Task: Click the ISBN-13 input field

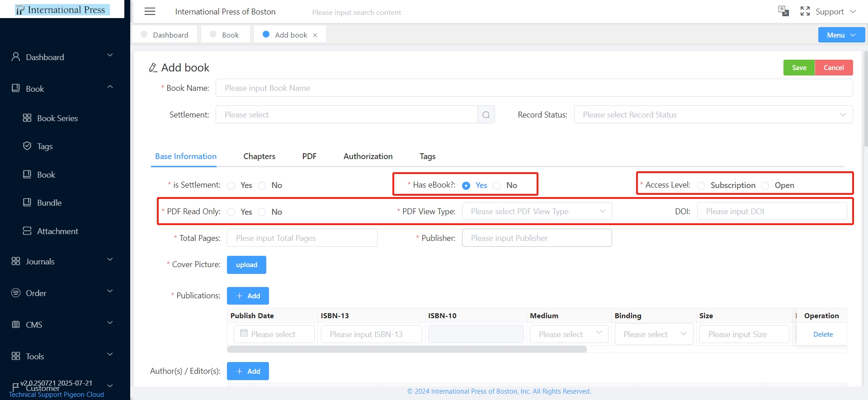Action: click(371, 334)
